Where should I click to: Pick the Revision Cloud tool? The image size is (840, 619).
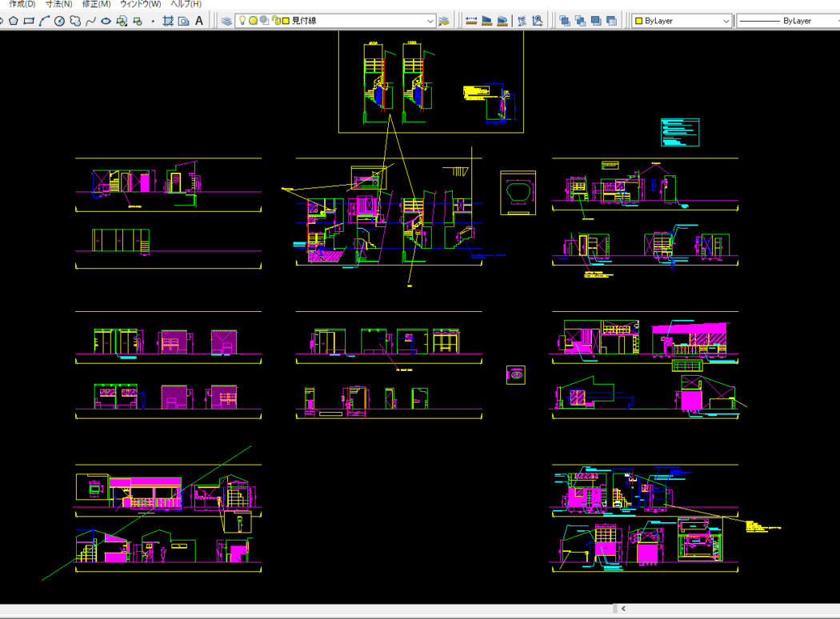point(74,21)
